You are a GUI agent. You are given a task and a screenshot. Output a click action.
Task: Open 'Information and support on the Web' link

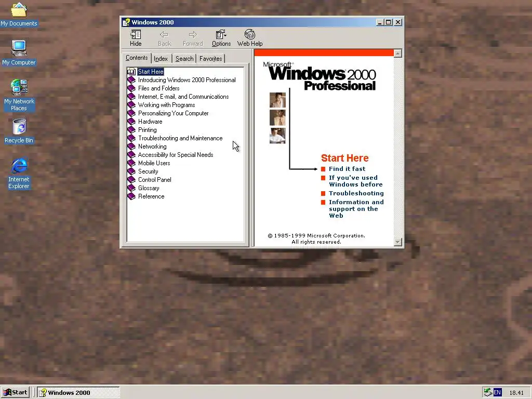point(356,209)
